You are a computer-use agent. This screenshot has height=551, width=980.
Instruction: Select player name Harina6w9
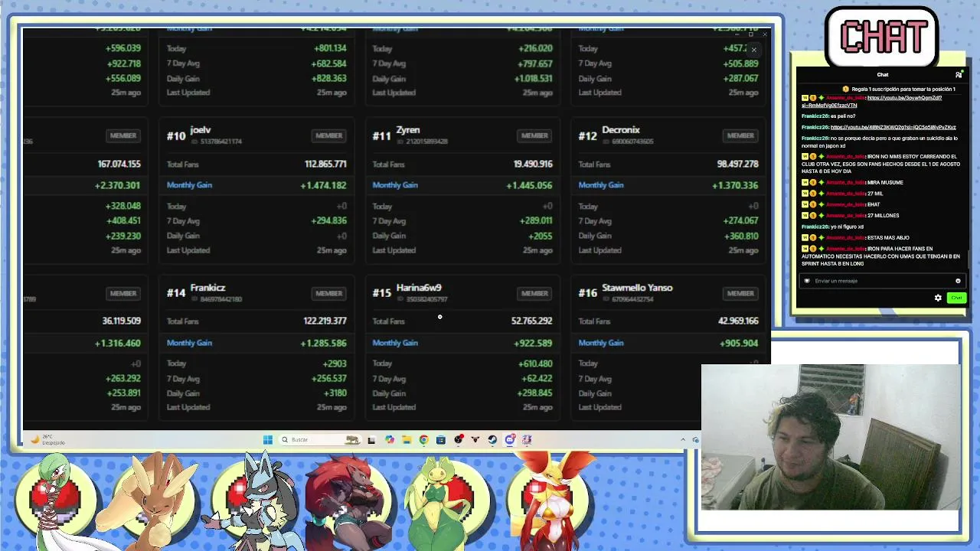[419, 288]
